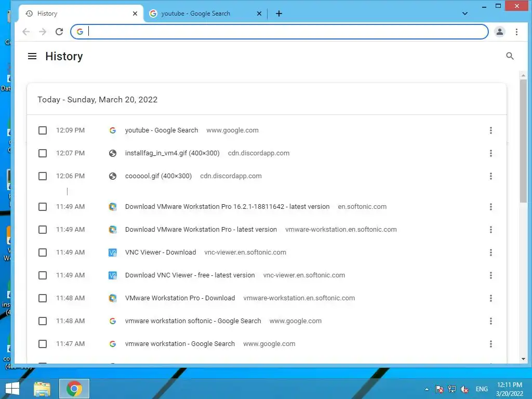Open the History sidebar hamburger menu
Image resolution: width=532 pixels, height=399 pixels.
[32, 56]
